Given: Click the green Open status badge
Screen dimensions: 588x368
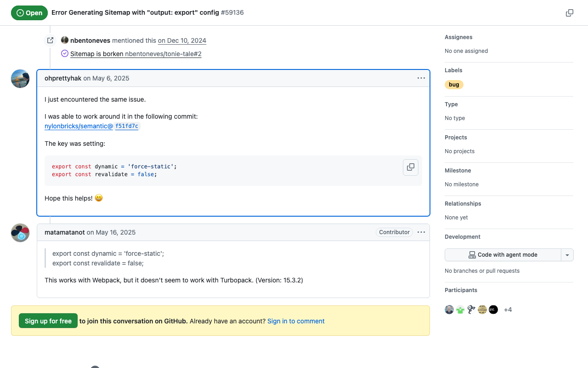Looking at the screenshot, I should click(x=29, y=13).
